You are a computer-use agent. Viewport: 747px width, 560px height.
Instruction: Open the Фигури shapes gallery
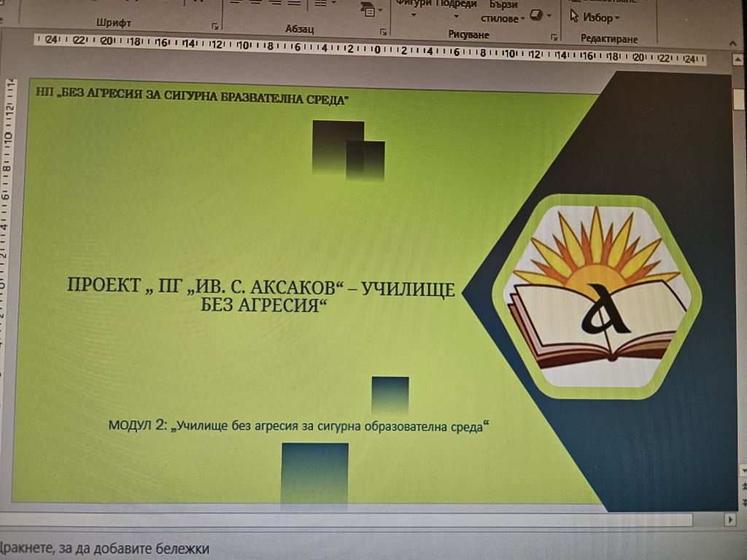413,9
